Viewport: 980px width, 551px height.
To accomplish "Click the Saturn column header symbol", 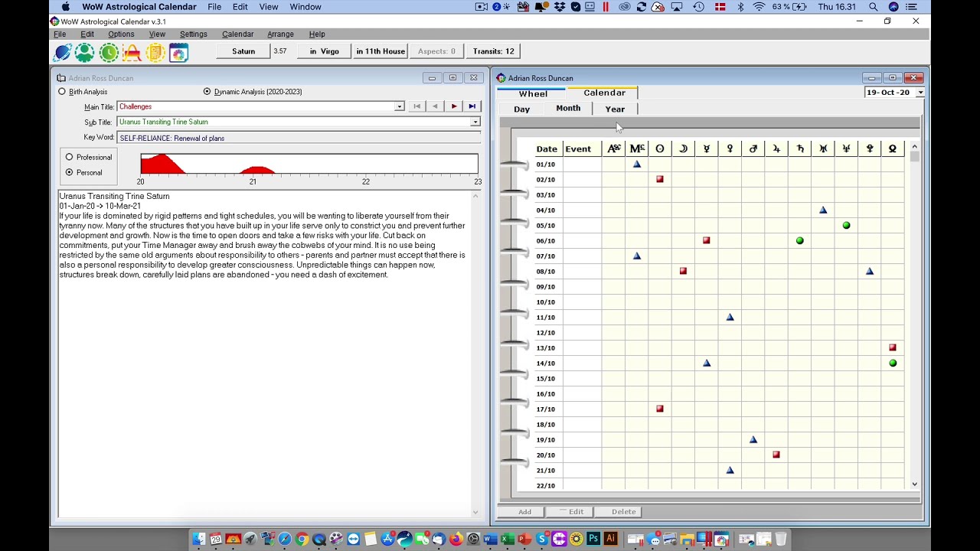I will pyautogui.click(x=800, y=148).
